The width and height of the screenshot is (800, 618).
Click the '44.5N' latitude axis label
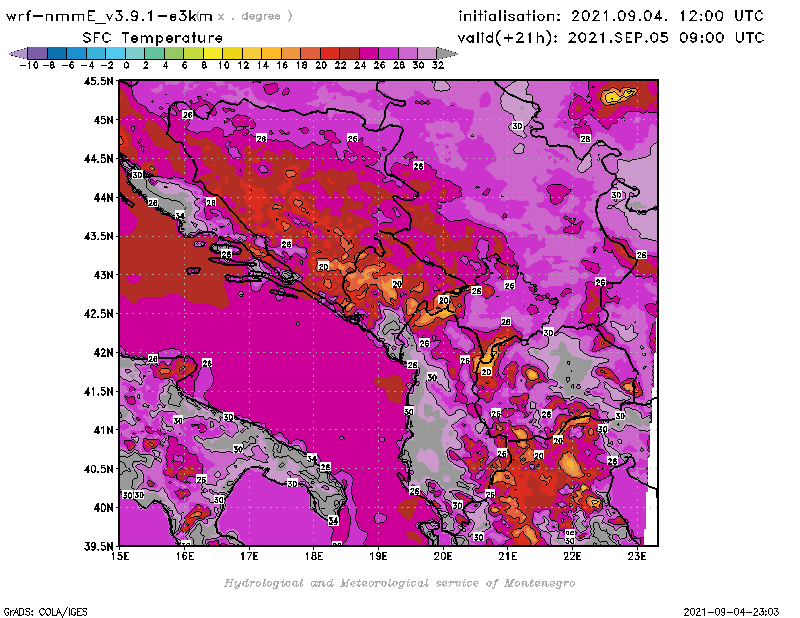pos(98,159)
